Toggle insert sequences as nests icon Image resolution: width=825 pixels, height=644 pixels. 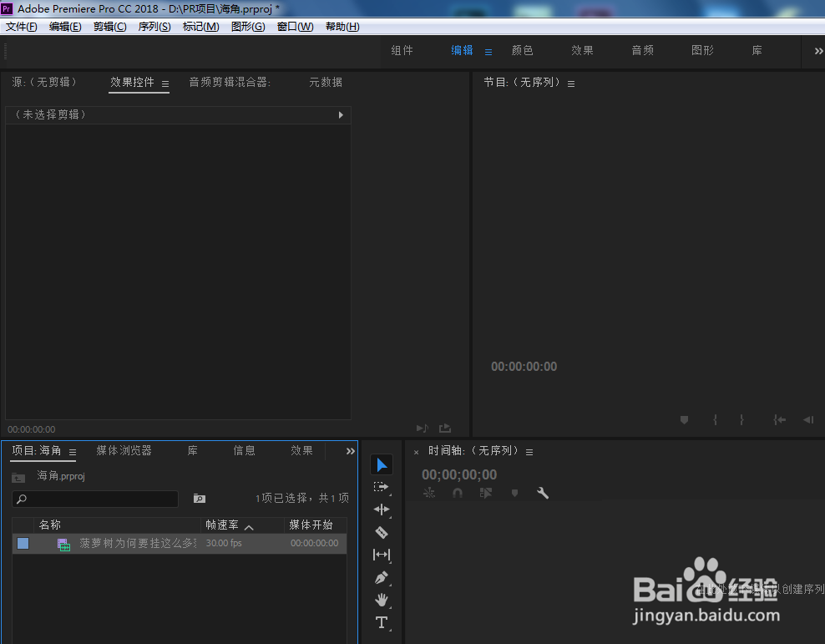click(429, 493)
